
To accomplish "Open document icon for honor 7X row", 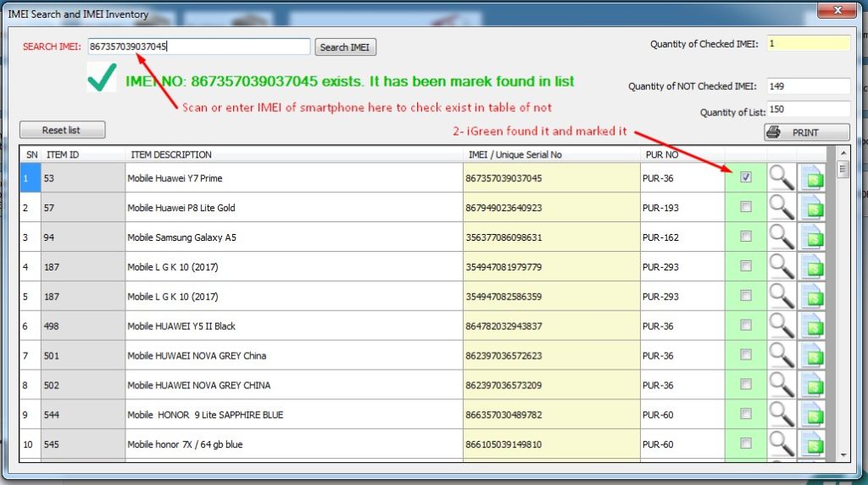I will click(812, 444).
